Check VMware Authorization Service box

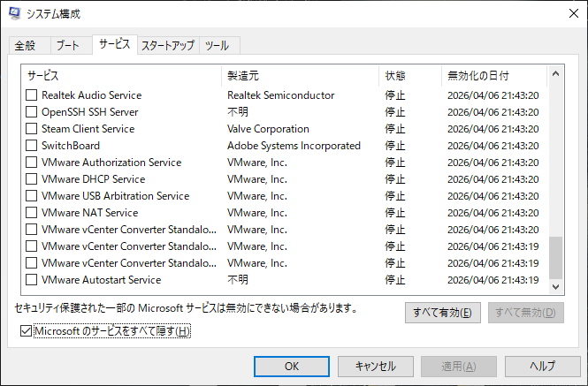coord(32,163)
